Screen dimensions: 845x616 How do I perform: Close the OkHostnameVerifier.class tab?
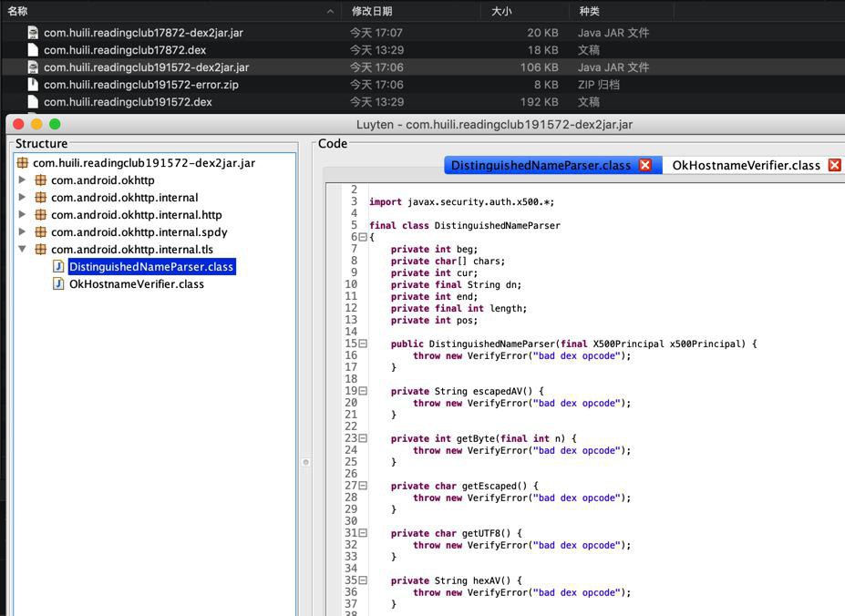pos(834,165)
